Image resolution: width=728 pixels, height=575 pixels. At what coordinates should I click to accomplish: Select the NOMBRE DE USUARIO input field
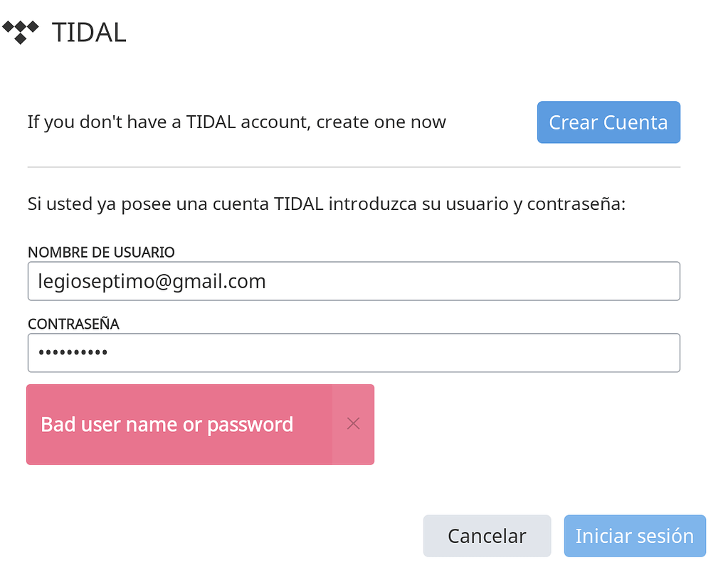click(354, 280)
